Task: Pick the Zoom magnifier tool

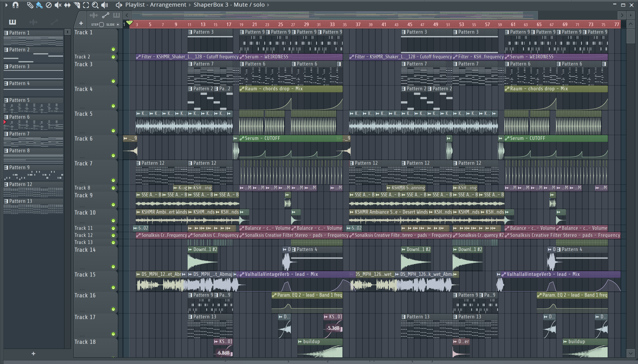Action: click(95, 5)
